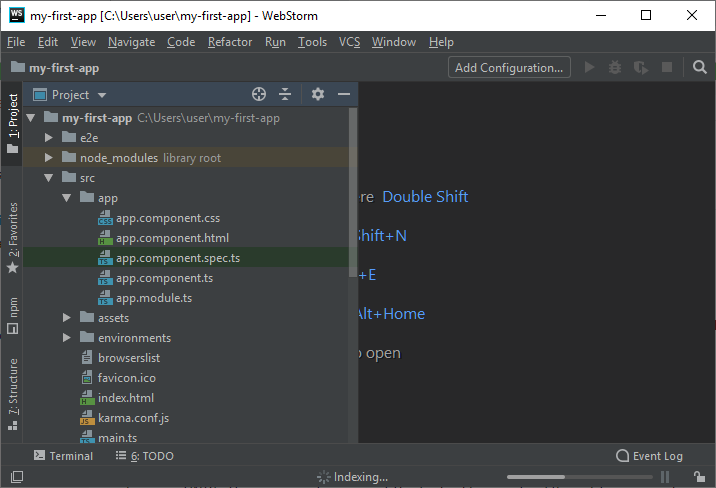Click the Stop square icon in toolbar

tap(667, 68)
